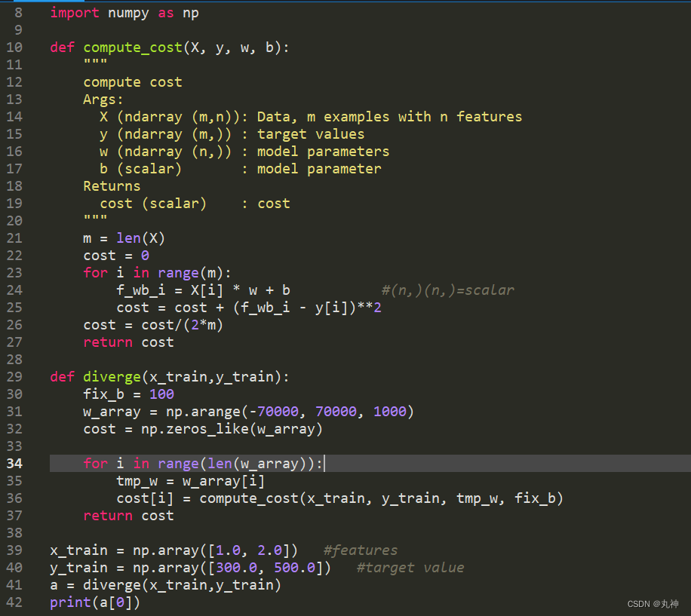Click the #(n,)(n,)=scalar comment
This screenshot has height=616, width=691.
[x=448, y=290]
